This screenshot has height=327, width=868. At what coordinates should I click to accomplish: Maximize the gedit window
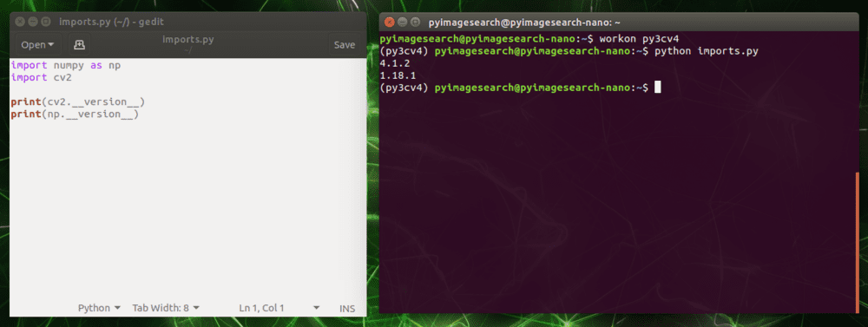(x=46, y=23)
